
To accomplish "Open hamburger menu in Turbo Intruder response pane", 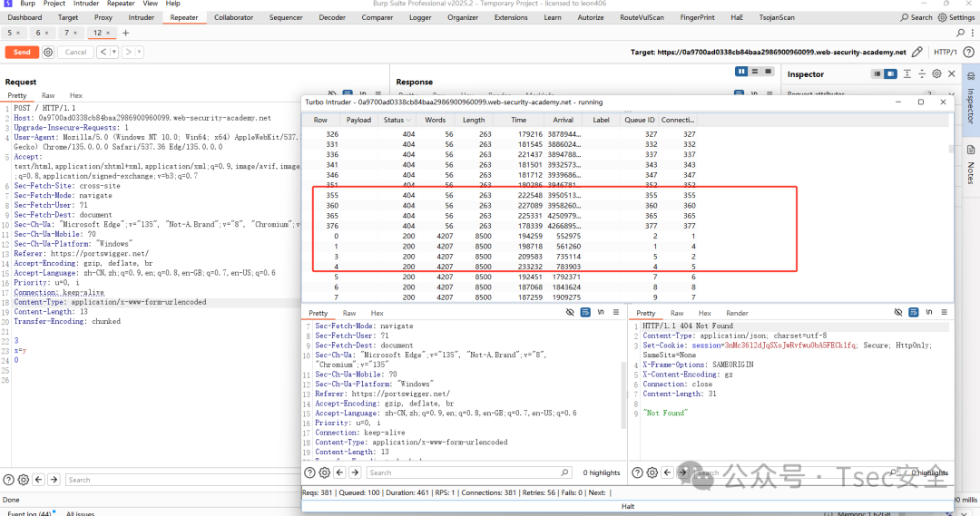I will point(945,312).
